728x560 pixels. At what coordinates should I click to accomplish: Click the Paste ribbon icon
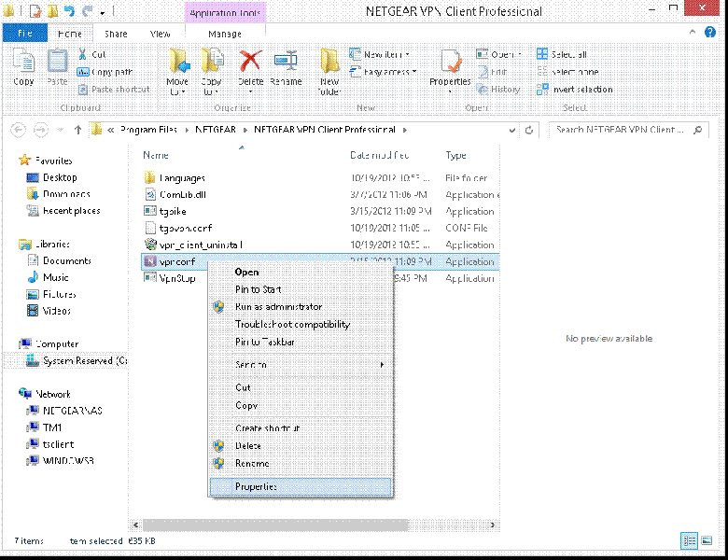58,61
